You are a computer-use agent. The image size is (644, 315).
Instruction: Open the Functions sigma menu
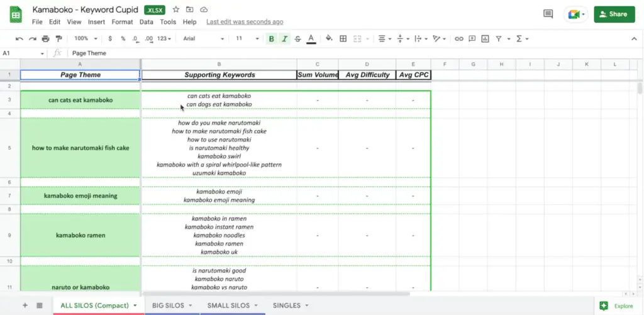tap(521, 38)
